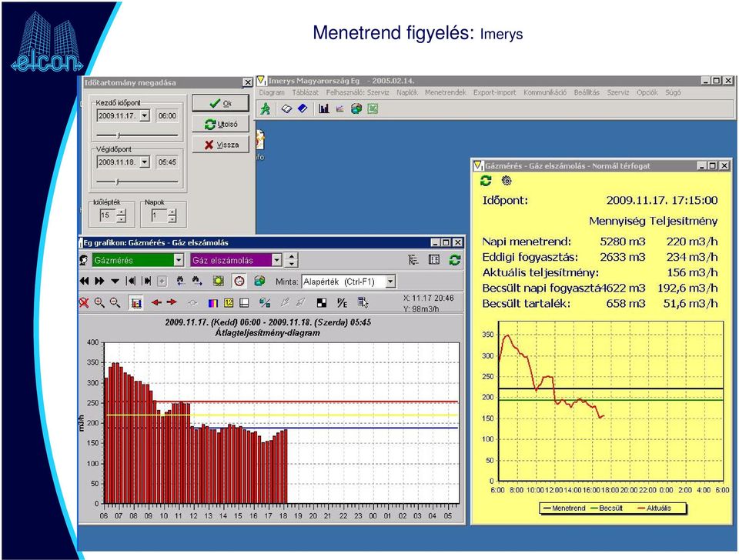Open the purple Gáz elszámolás dropdown

pos(276,260)
